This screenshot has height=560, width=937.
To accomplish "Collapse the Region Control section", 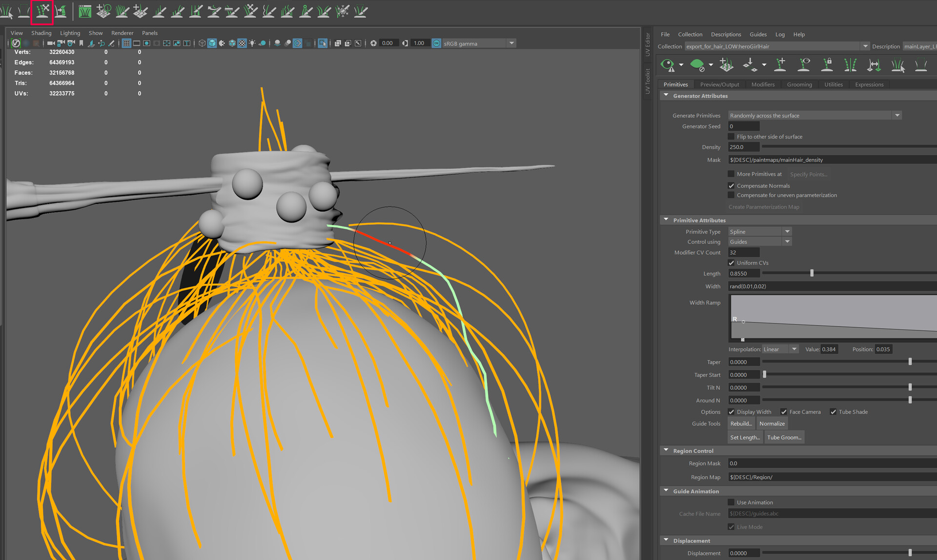I will click(666, 451).
